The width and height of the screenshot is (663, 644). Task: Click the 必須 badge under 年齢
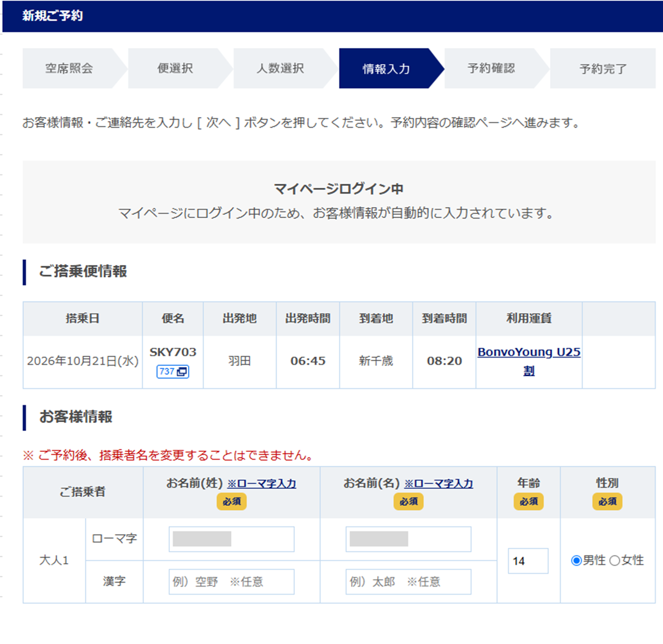529,501
